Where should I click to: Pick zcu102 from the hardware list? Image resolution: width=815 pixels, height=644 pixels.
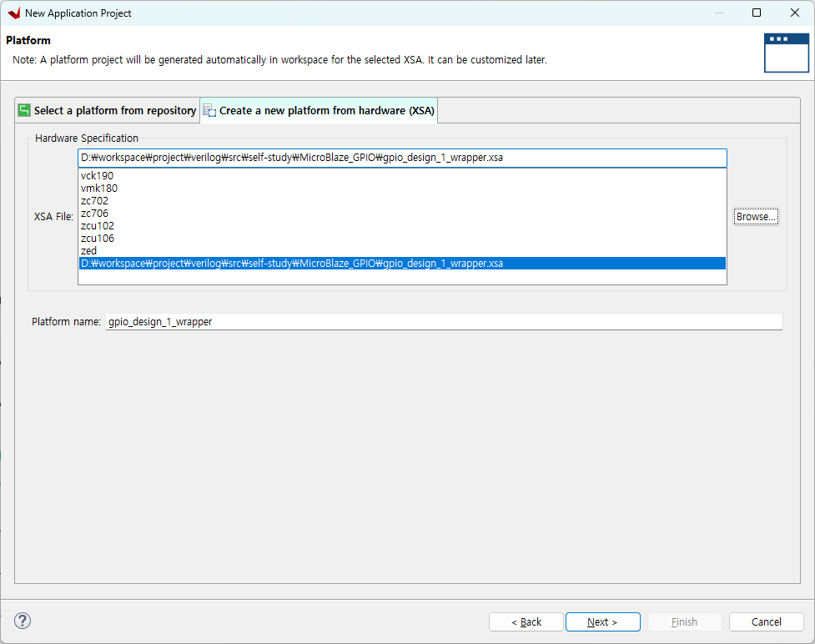(98, 226)
